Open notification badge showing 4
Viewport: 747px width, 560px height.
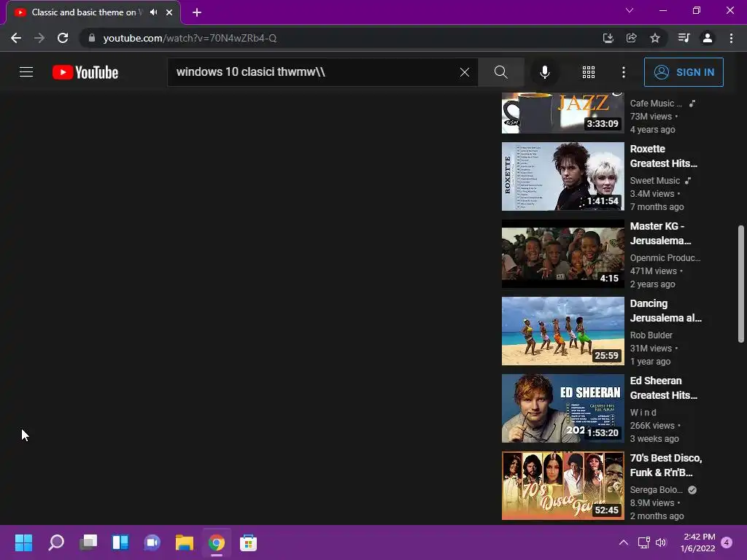tap(727, 542)
